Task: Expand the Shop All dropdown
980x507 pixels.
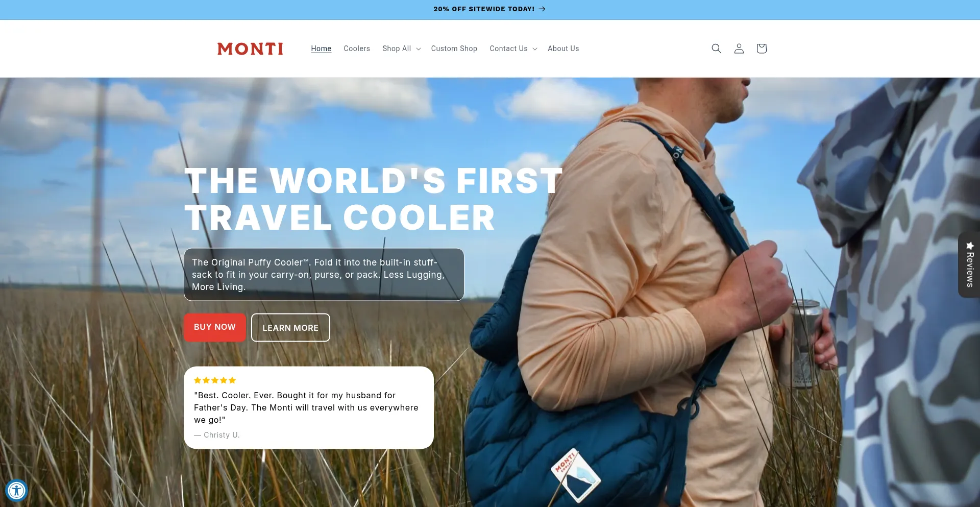Action: coord(401,49)
